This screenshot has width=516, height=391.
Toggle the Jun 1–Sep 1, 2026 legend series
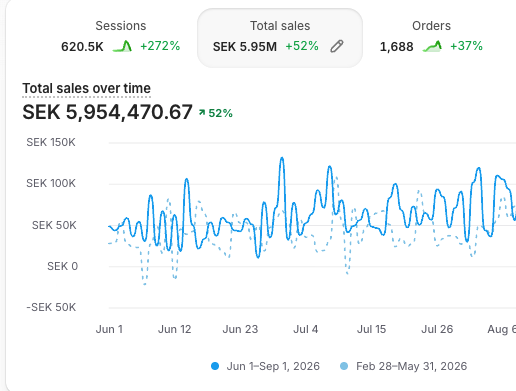tap(265, 366)
